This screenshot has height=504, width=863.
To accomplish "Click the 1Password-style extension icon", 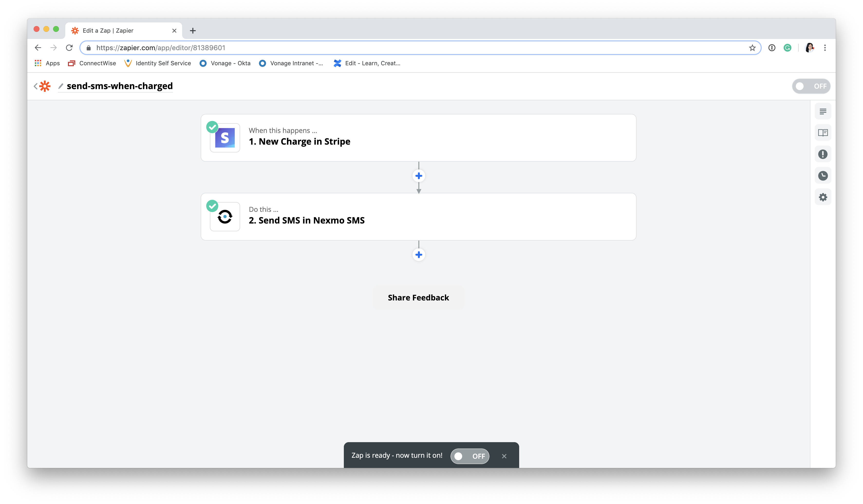I will [x=772, y=47].
